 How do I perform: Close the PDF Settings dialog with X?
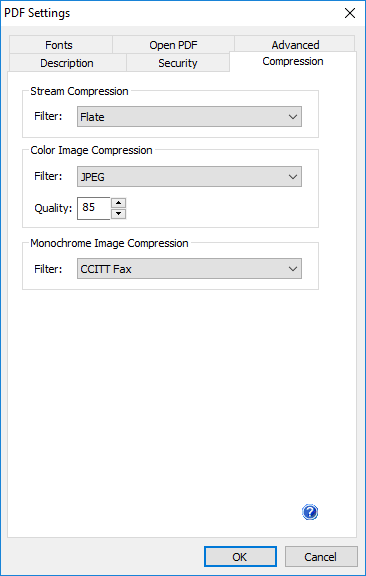pos(350,14)
